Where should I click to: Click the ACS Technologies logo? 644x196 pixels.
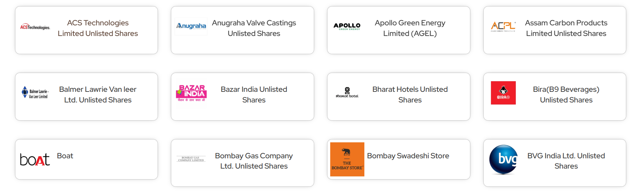(x=35, y=27)
